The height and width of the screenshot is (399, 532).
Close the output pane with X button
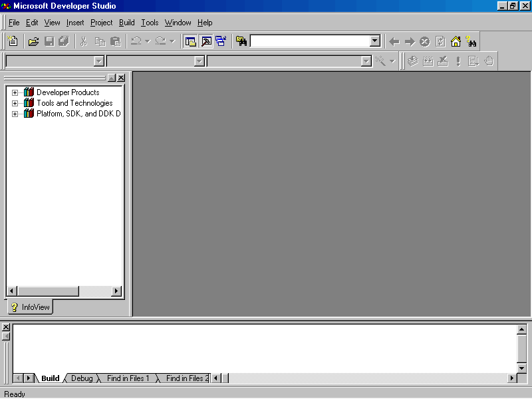tap(6, 327)
